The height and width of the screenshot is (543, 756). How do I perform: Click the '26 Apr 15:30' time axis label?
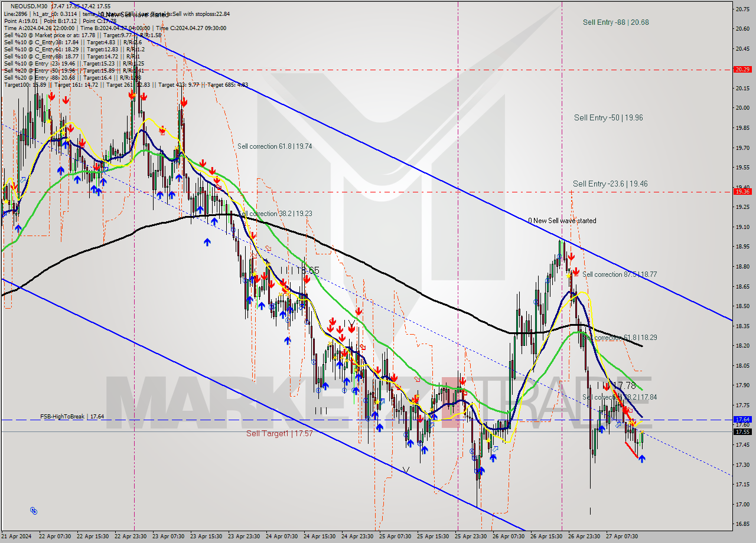pyautogui.click(x=546, y=537)
